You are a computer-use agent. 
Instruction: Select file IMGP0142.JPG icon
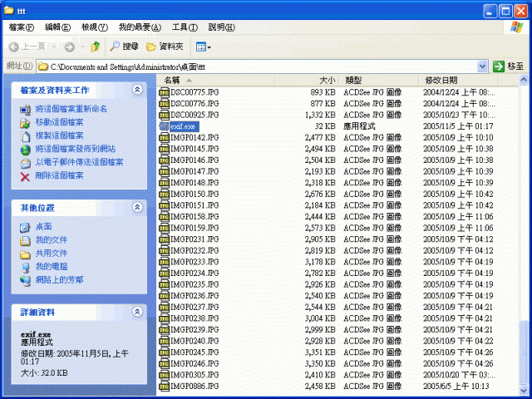[x=165, y=137]
